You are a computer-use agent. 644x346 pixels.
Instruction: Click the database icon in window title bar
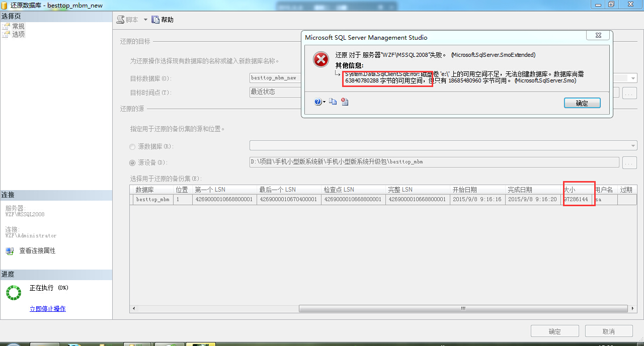click(x=5, y=5)
